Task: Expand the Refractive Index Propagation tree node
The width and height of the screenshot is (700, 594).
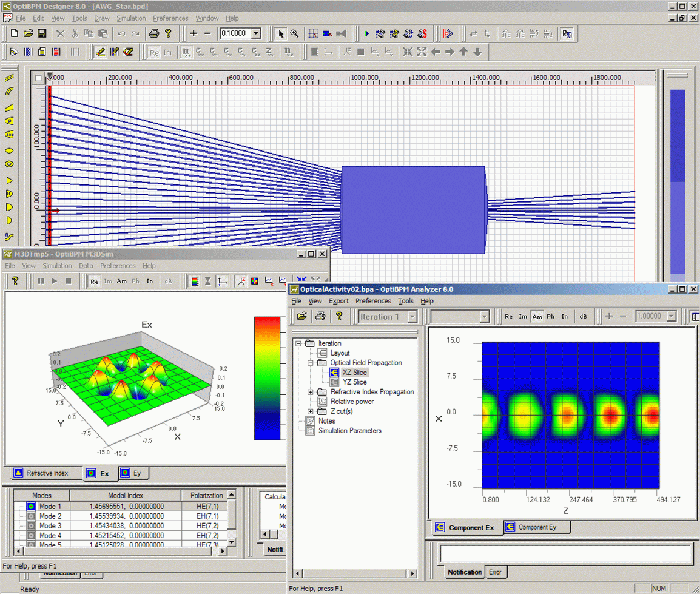Action: pyautogui.click(x=311, y=392)
